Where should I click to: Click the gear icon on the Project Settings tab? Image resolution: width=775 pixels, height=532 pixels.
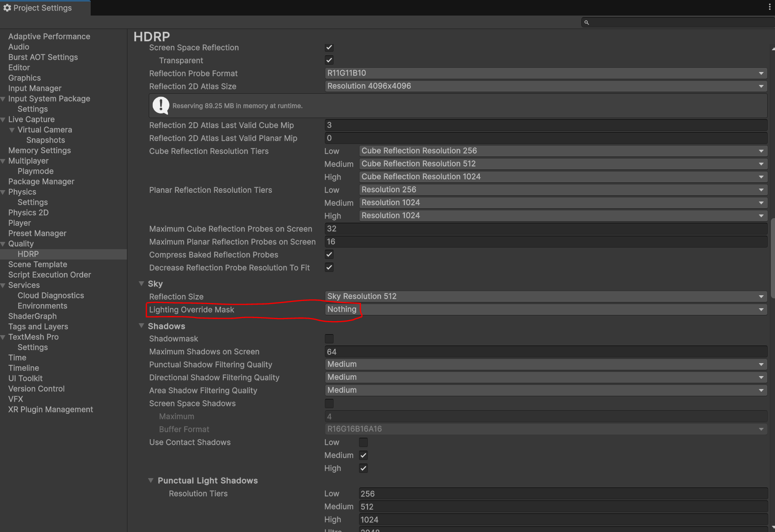pyautogui.click(x=7, y=8)
